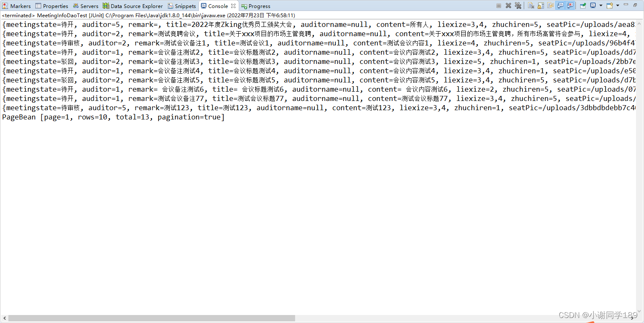Switch to the Progress tab
Viewport: 644px width, 323px height.
[x=256, y=6]
